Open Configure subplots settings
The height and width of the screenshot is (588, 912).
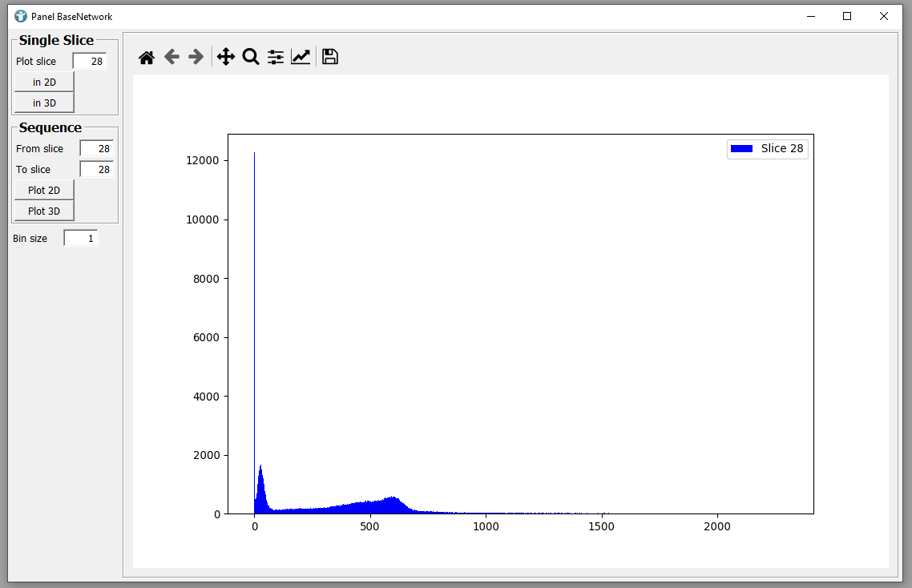point(276,57)
